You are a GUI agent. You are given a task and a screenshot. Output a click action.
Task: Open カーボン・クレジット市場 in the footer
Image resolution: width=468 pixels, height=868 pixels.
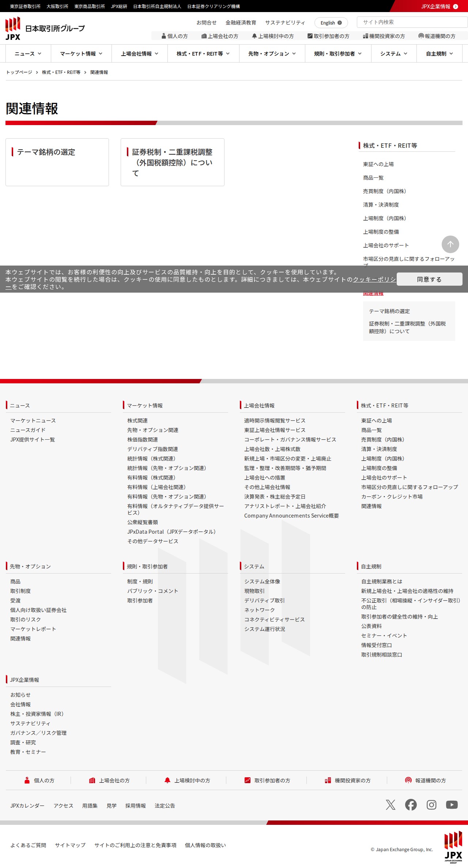click(x=392, y=497)
